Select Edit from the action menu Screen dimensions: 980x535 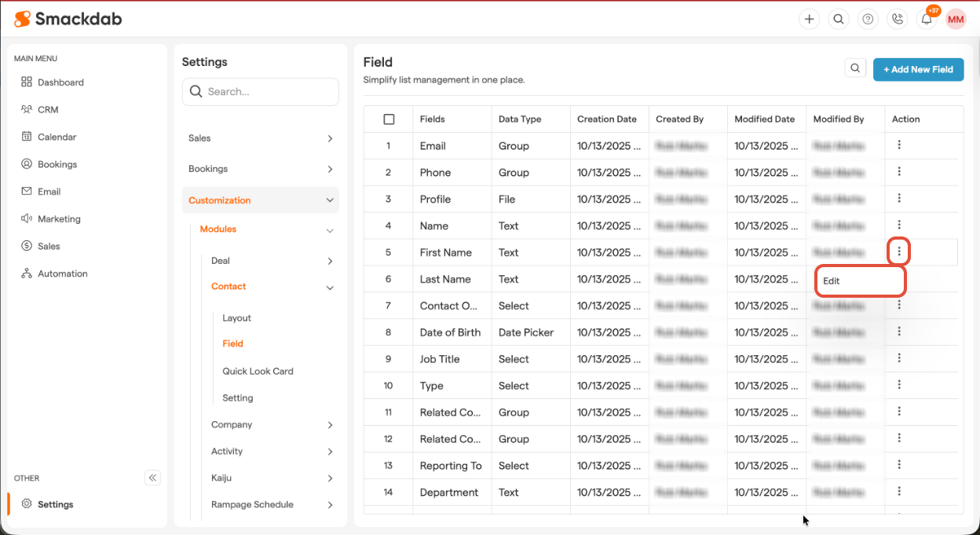tap(860, 280)
